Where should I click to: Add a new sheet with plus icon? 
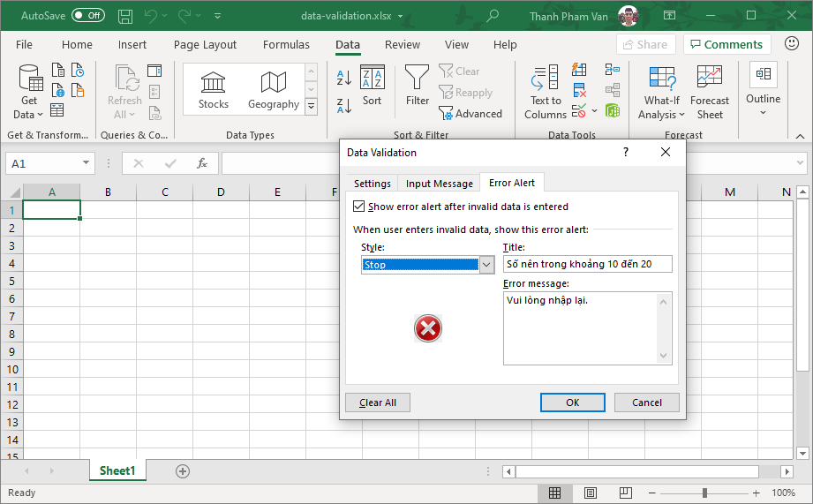pyautogui.click(x=183, y=471)
